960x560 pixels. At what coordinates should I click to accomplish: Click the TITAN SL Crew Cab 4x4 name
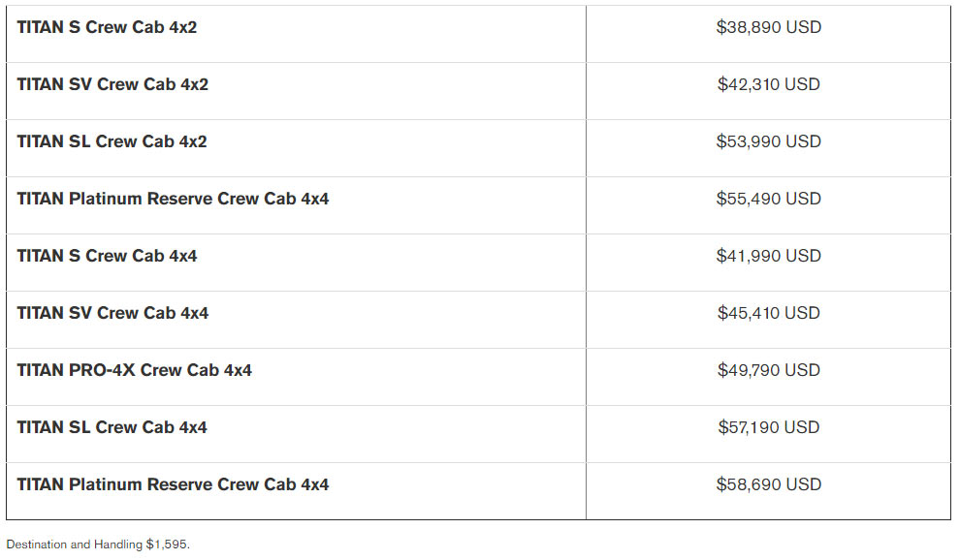(112, 427)
